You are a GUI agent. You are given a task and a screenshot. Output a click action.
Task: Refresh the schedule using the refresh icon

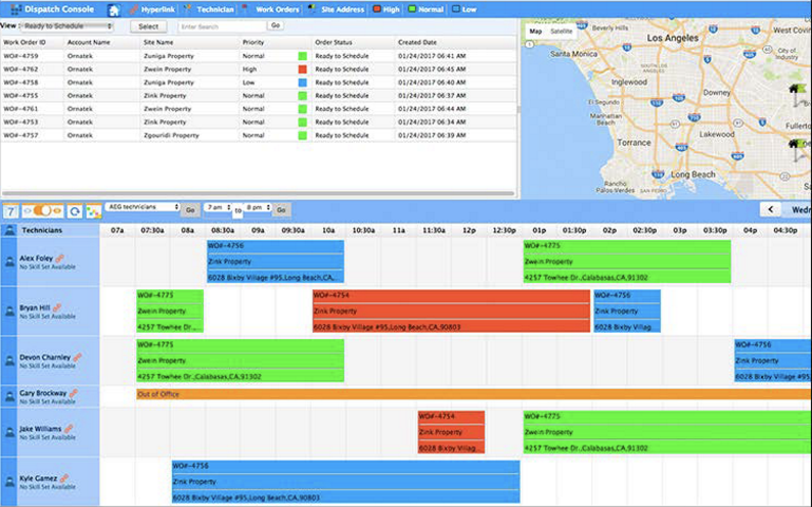pyautogui.click(x=75, y=210)
